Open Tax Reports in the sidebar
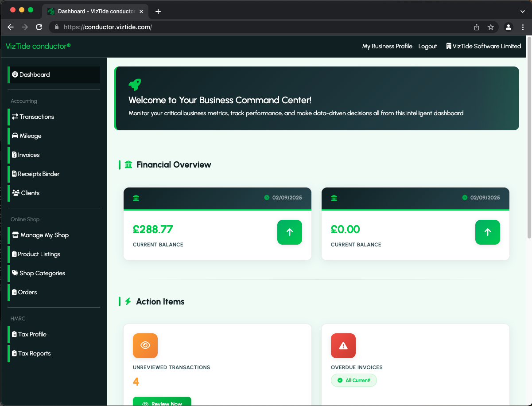This screenshot has width=532, height=406. tap(54, 353)
